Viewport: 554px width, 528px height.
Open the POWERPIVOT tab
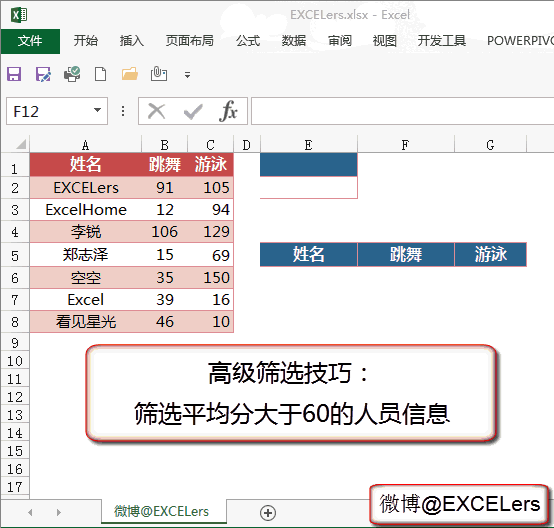[520, 41]
